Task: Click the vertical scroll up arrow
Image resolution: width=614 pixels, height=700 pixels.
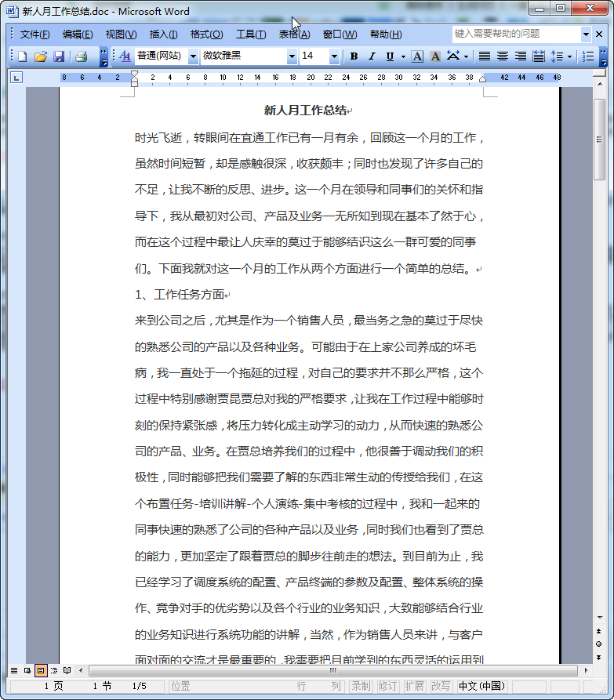Action: click(x=600, y=84)
